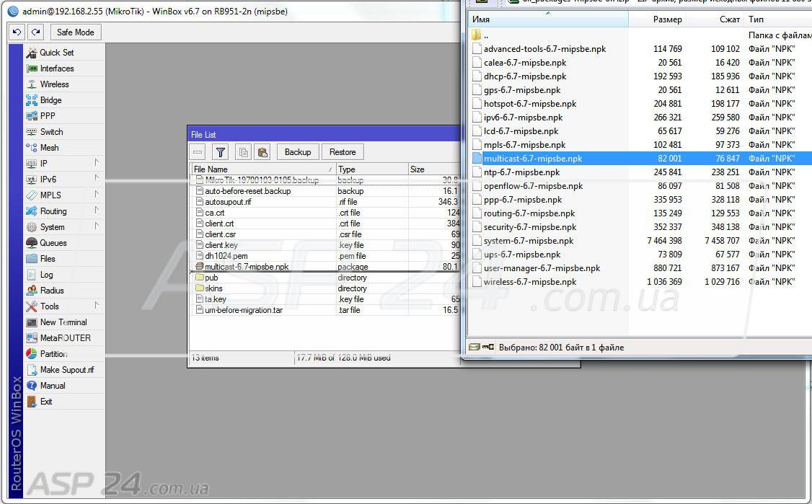Select Quick Set in the sidebar menu
812x504 pixels.
pyautogui.click(x=56, y=53)
